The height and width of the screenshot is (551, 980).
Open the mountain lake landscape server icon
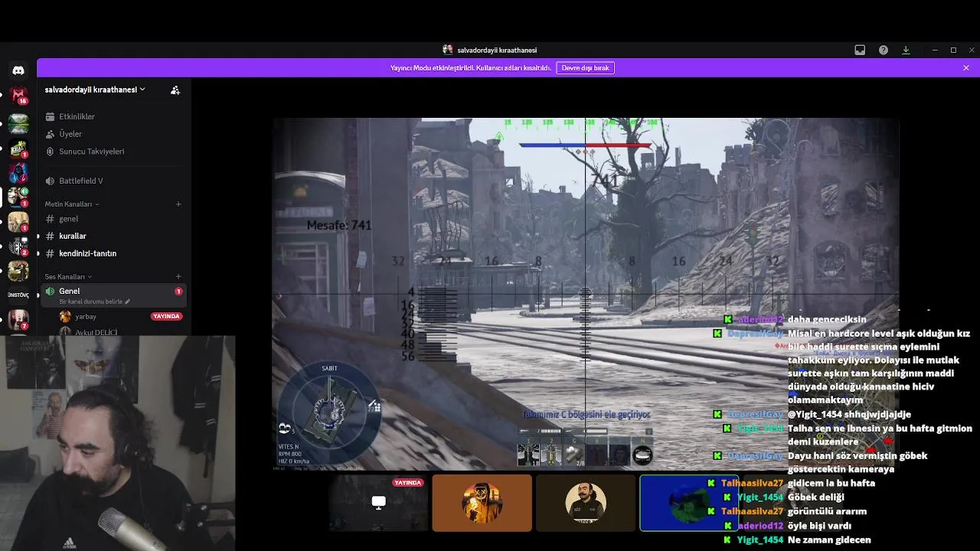pyautogui.click(x=18, y=122)
